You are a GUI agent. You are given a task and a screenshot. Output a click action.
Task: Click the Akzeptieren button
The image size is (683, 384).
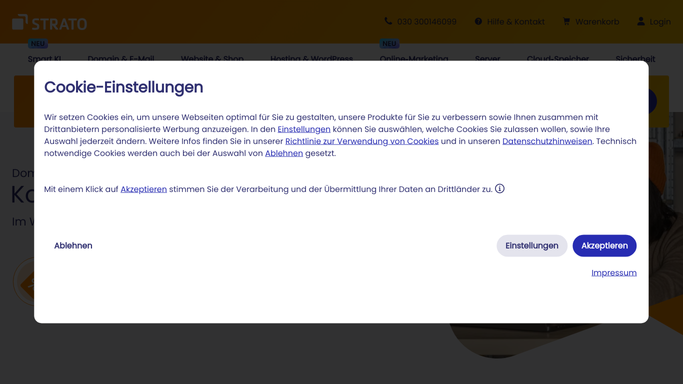(x=604, y=246)
